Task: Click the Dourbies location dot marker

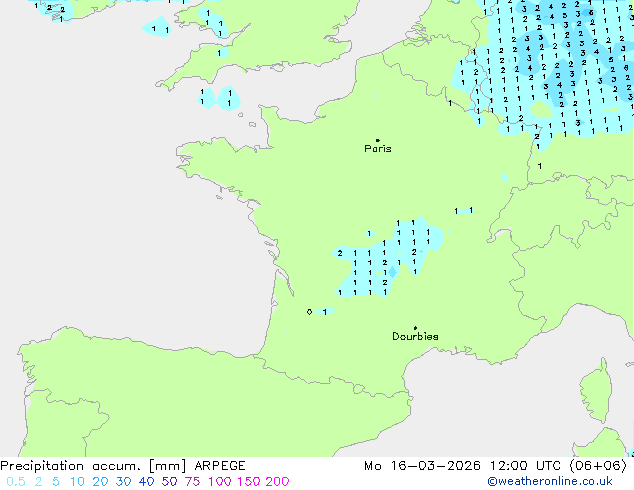Action: click(415, 328)
